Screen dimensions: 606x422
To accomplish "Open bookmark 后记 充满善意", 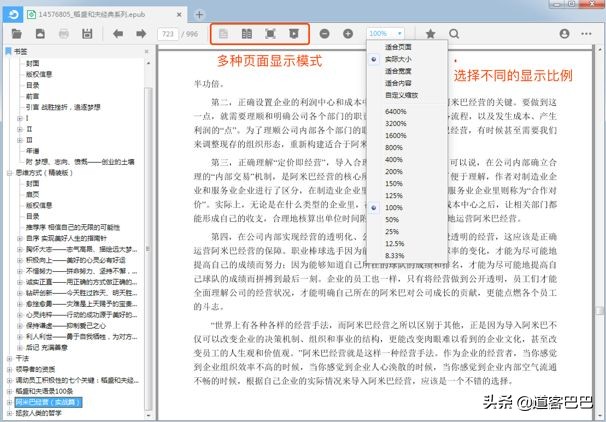I will coord(47,347).
